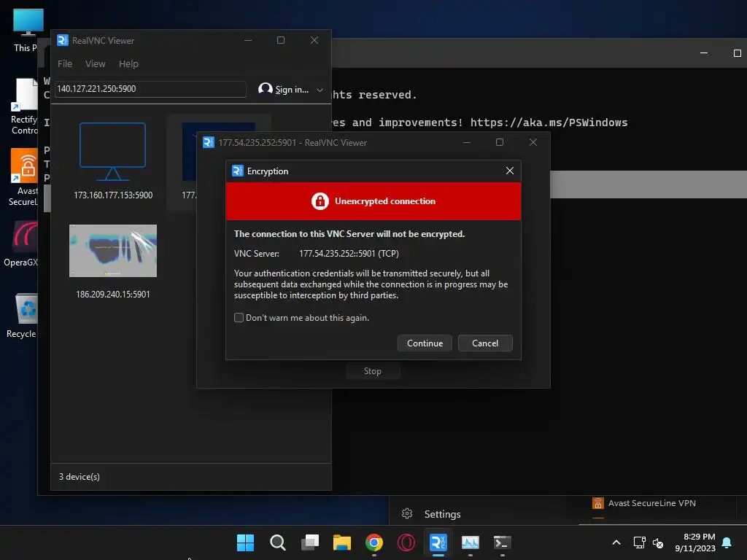Image resolution: width=747 pixels, height=560 pixels.
Task: Open taskbar Search
Action: pos(277,542)
